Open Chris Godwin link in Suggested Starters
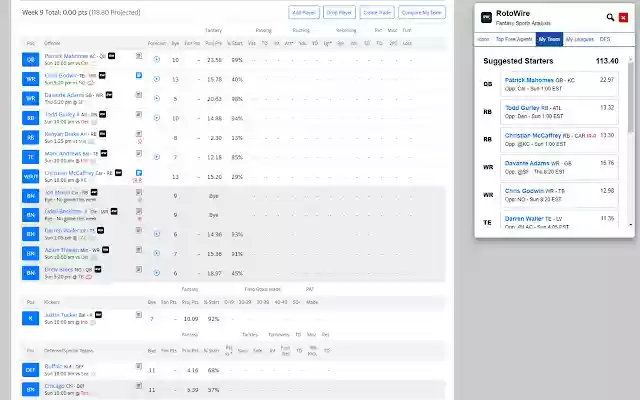640x400 pixels. pos(524,191)
